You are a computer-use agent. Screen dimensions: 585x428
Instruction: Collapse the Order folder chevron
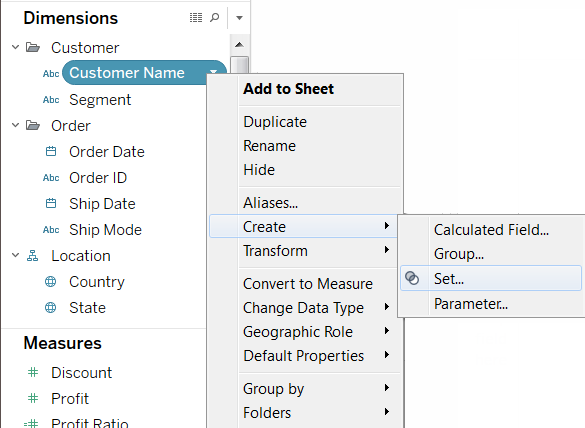(x=15, y=125)
